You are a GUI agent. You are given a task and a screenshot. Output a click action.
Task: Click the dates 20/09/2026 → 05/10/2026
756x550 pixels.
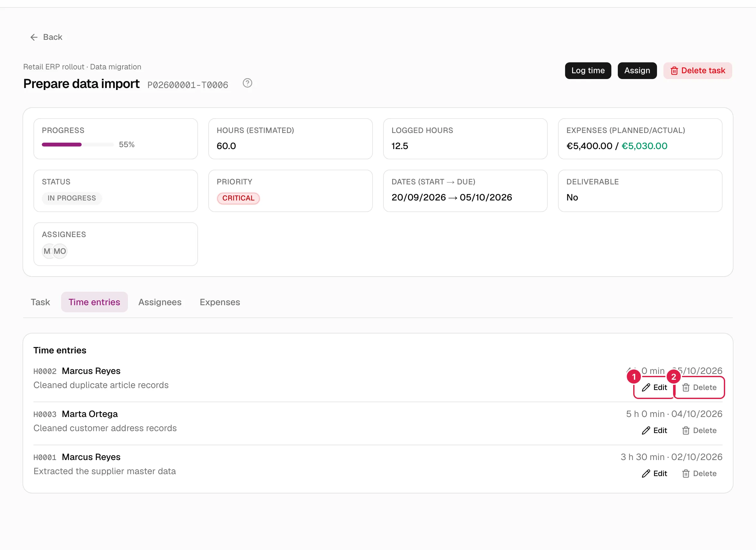452,198
